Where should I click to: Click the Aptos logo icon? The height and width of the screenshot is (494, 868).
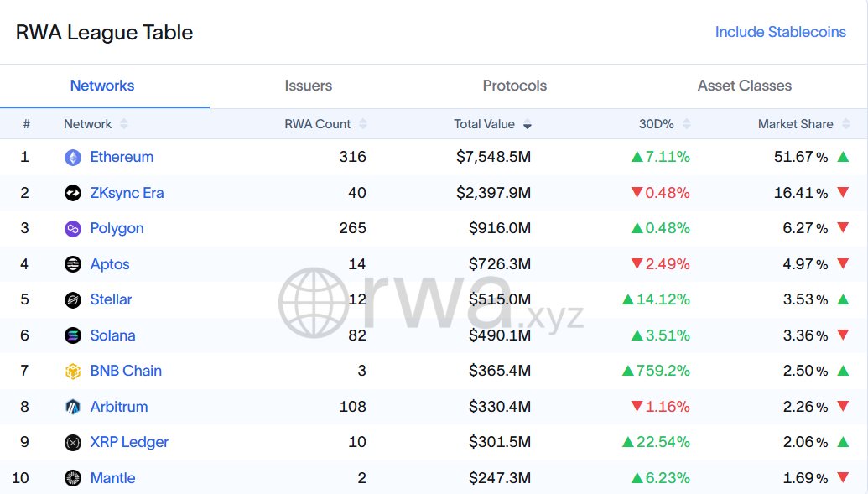[x=72, y=264]
